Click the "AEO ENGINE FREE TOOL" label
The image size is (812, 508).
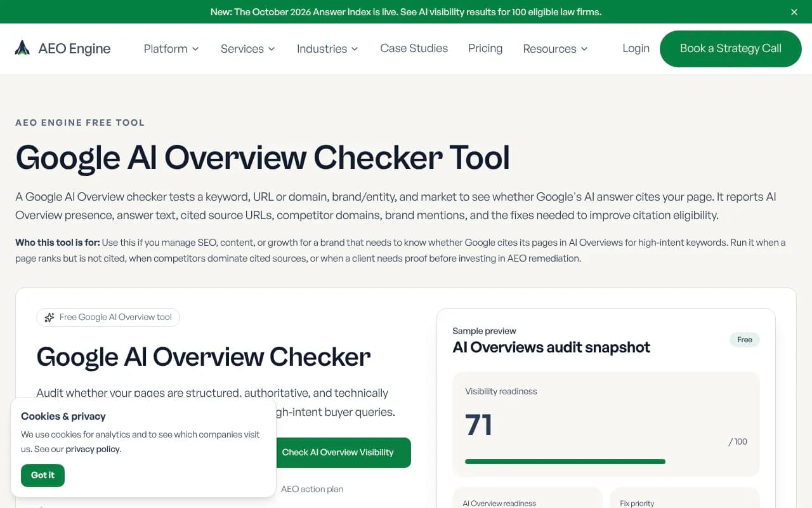80,123
